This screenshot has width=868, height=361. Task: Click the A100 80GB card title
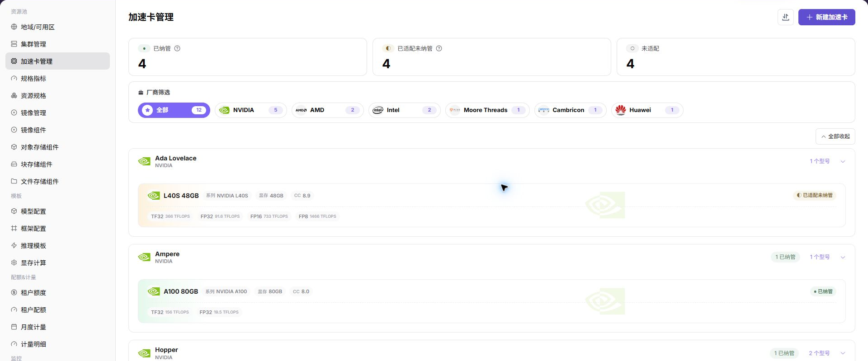coord(181,291)
